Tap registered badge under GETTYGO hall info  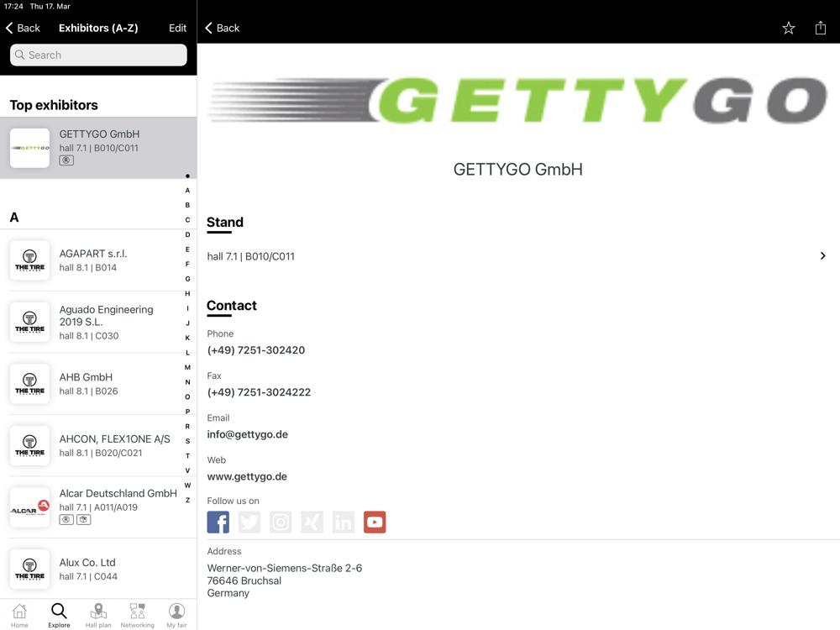click(66, 160)
